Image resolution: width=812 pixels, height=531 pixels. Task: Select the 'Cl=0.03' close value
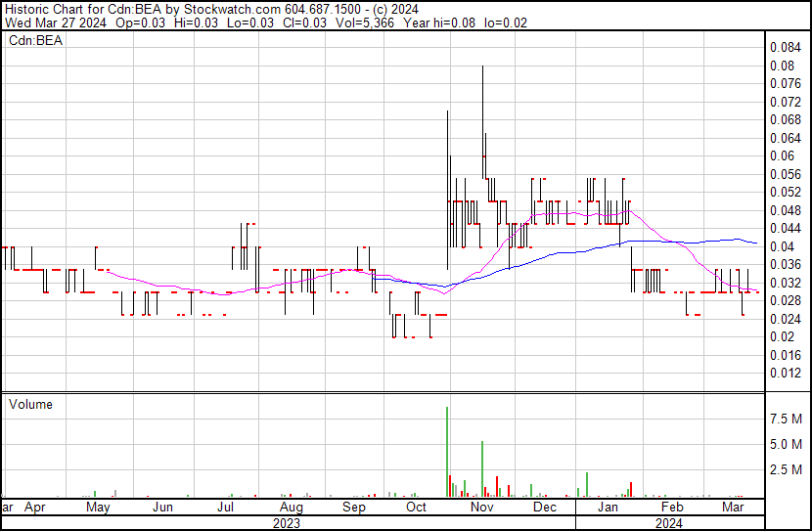click(304, 22)
